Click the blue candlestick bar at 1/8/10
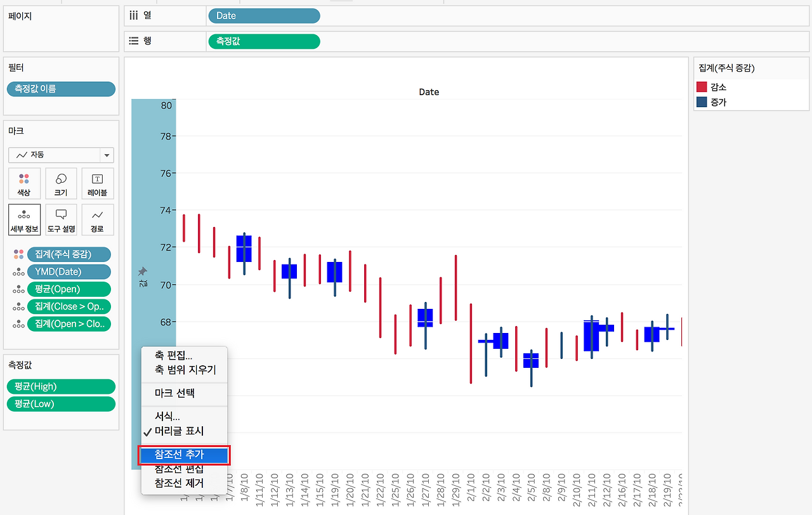The image size is (812, 515). pyautogui.click(x=244, y=249)
